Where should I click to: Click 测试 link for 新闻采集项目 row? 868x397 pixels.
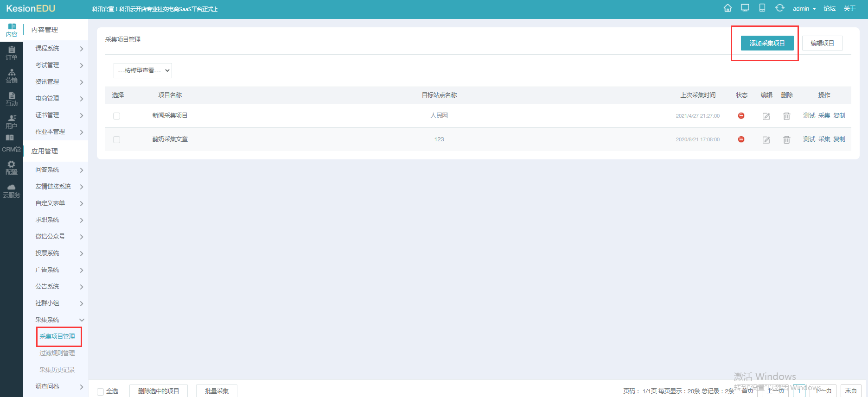809,116
